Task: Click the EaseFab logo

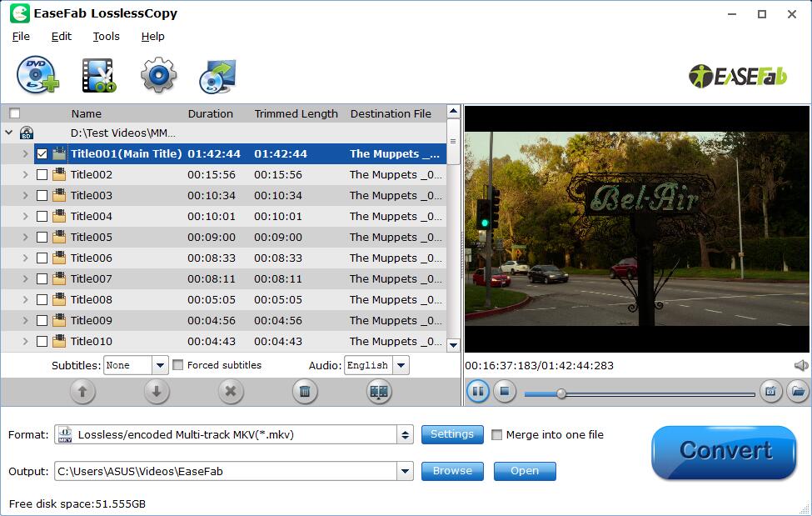Action: coord(737,76)
